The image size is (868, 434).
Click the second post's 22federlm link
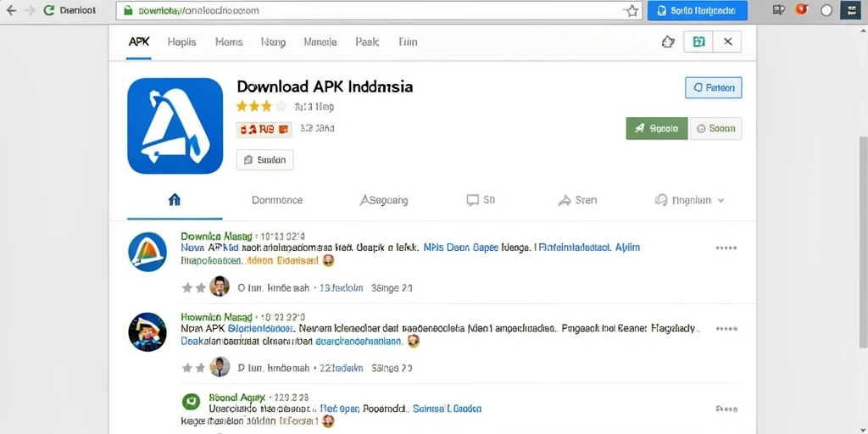pos(342,368)
